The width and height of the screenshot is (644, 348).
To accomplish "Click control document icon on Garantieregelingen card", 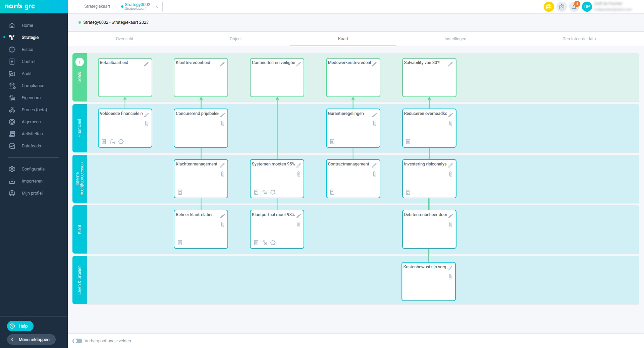I will [332, 142].
